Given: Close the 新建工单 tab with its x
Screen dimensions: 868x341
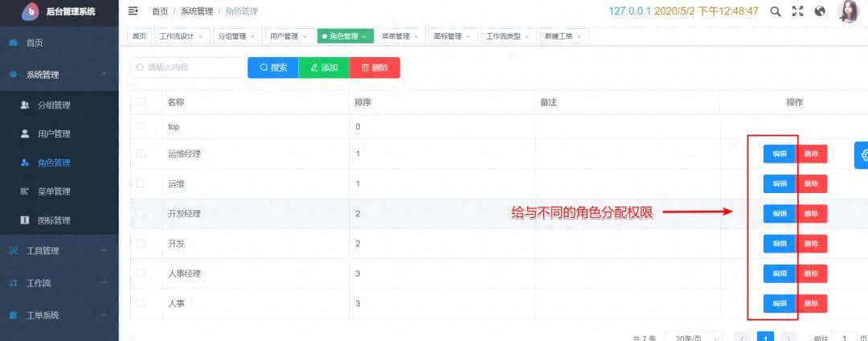Looking at the screenshot, I should [x=579, y=36].
